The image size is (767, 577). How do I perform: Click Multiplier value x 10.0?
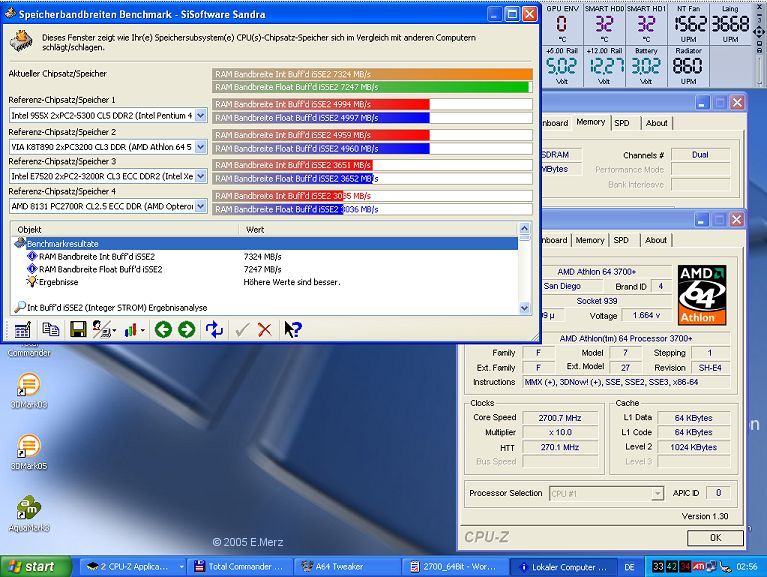click(x=560, y=432)
